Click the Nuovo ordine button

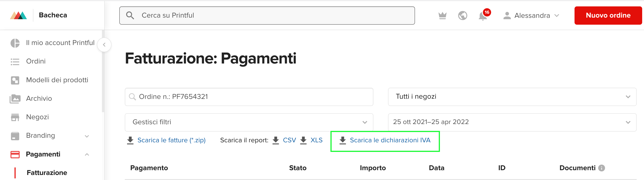[x=608, y=16]
